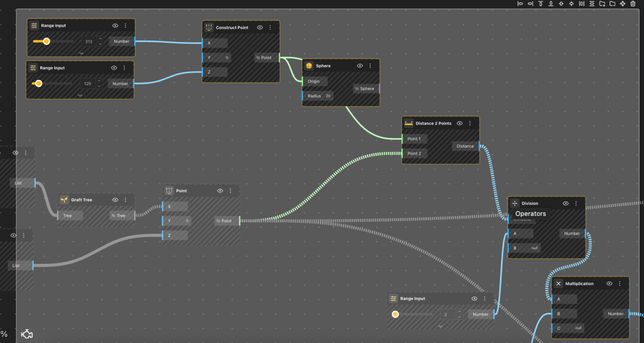Screen dimensions: 644x343
Task: Click the Point node XYZ icon
Action: [x=169, y=191]
